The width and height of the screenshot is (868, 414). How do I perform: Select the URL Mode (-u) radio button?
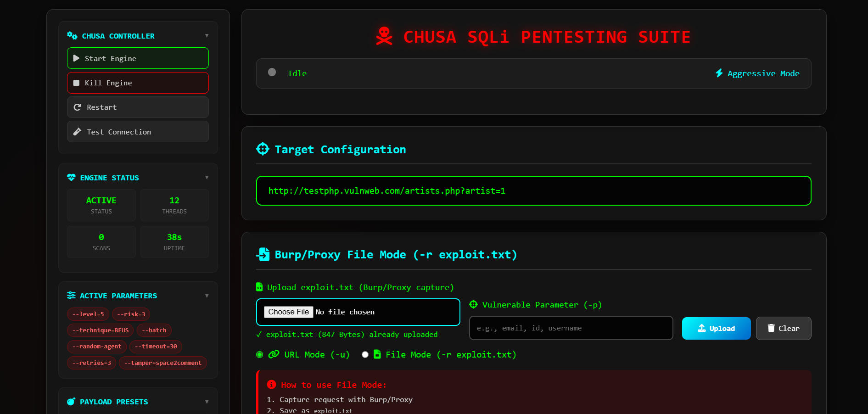(x=260, y=355)
